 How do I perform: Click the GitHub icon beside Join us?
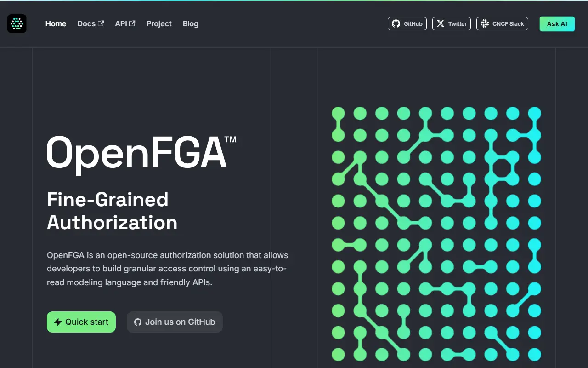click(x=138, y=322)
